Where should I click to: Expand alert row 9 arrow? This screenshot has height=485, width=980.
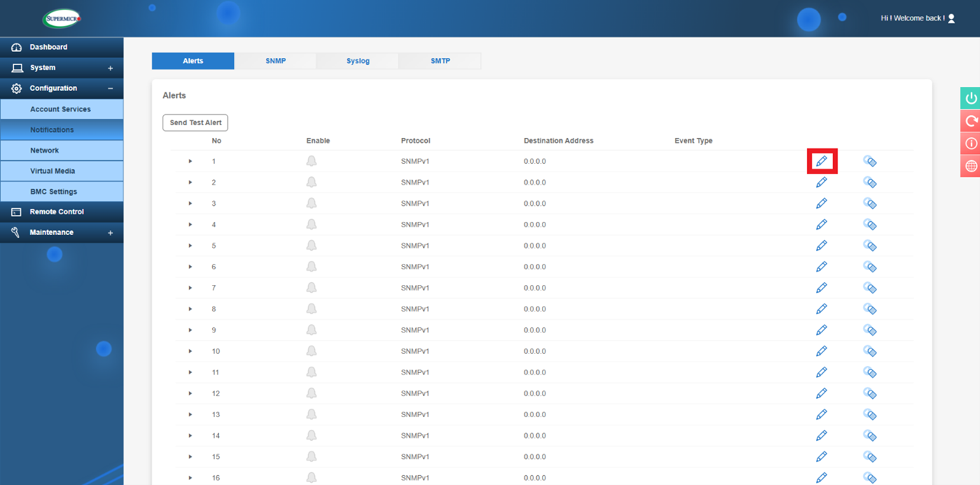click(190, 330)
